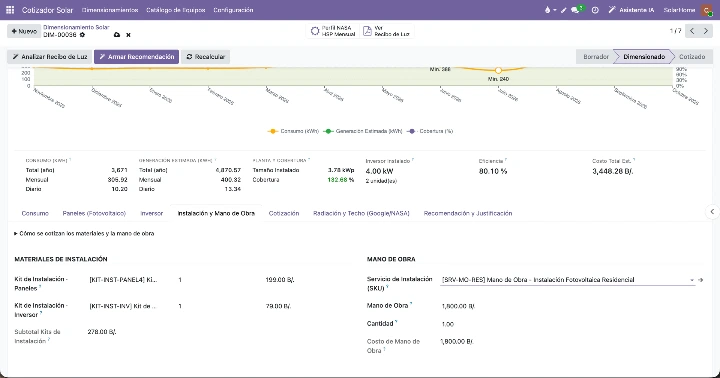Image resolution: width=720 pixels, height=378 pixels.
Task: Go to the previous record arrow
Action: coord(692,31)
